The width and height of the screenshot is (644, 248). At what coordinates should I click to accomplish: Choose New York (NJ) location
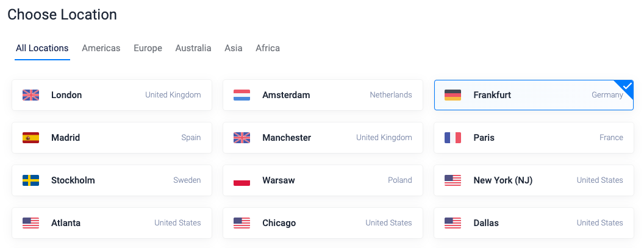pos(534,180)
